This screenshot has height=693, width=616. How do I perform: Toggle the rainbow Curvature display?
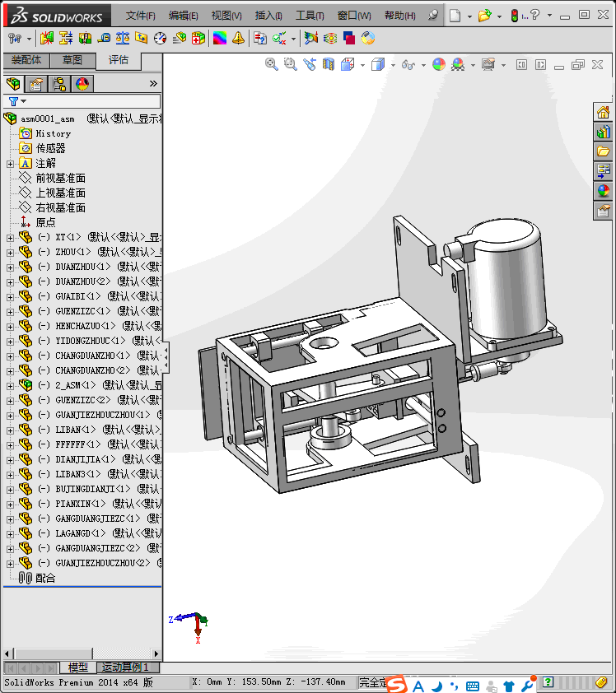pos(220,39)
